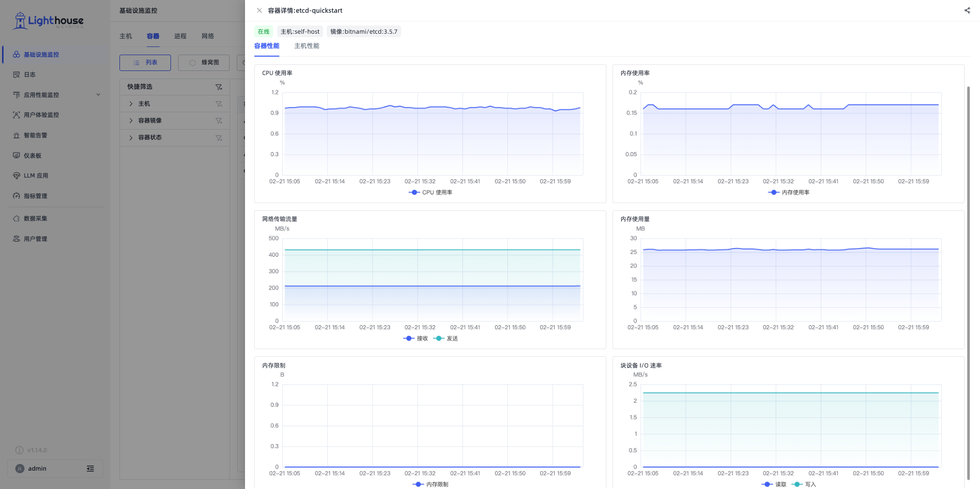Select the 进程 tab in infrastructure monitoring
This screenshot has height=489, width=980.
pyautogui.click(x=180, y=36)
